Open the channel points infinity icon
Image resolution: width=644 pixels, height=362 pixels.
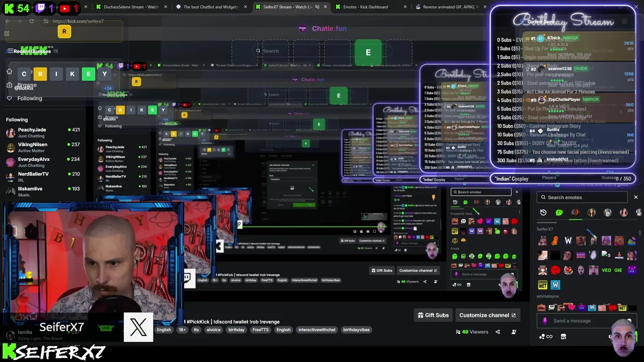click(x=545, y=337)
